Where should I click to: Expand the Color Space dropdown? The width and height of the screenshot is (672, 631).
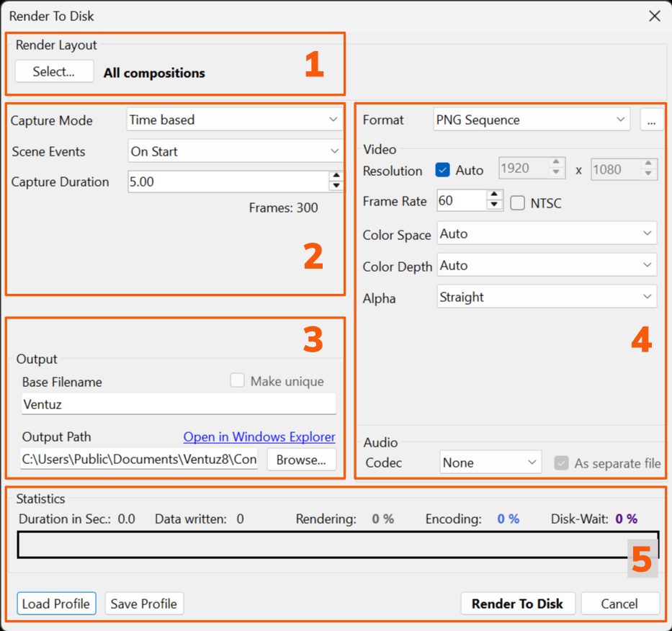547,234
